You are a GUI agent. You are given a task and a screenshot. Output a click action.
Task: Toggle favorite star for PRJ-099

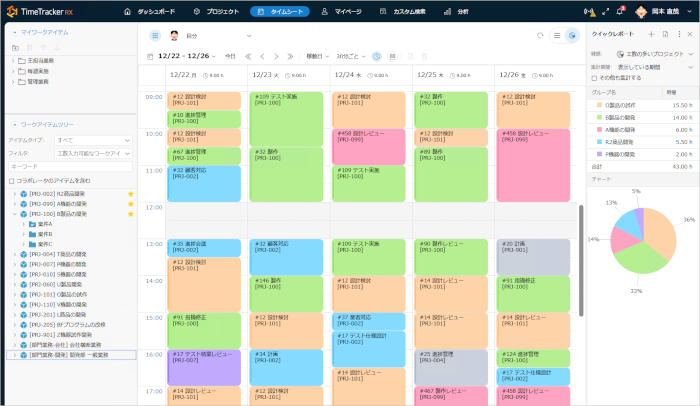pos(131,204)
